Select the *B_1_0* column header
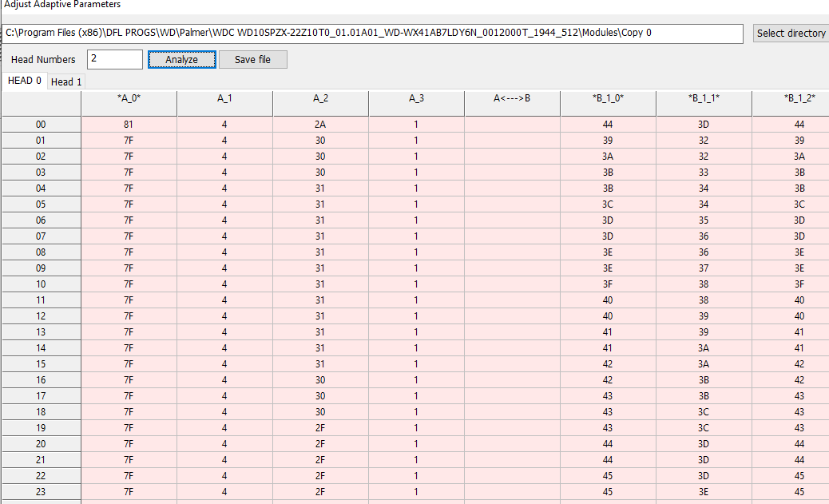The height and width of the screenshot is (504, 829). [x=608, y=99]
